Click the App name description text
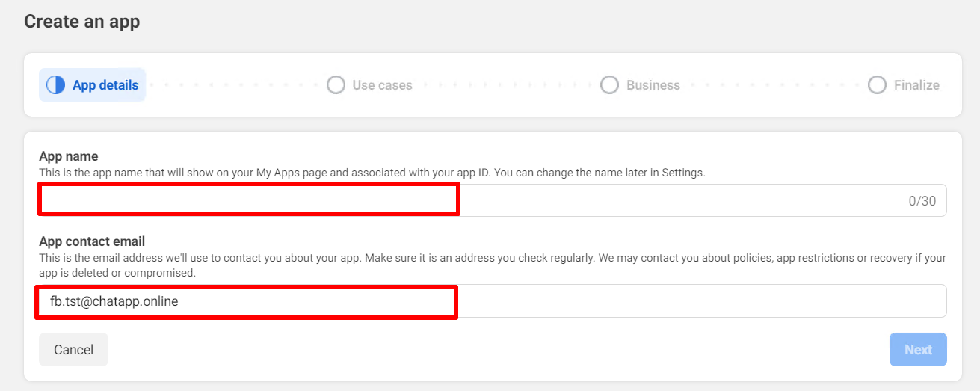 372,173
